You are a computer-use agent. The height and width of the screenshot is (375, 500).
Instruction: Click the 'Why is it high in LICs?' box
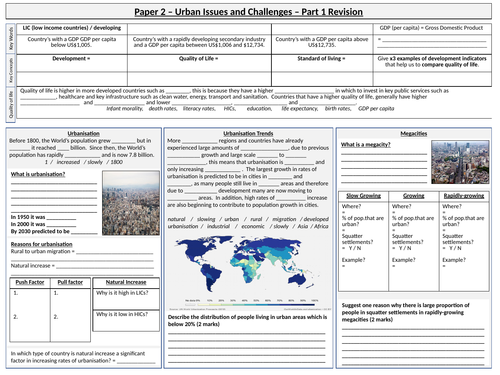point(126,299)
